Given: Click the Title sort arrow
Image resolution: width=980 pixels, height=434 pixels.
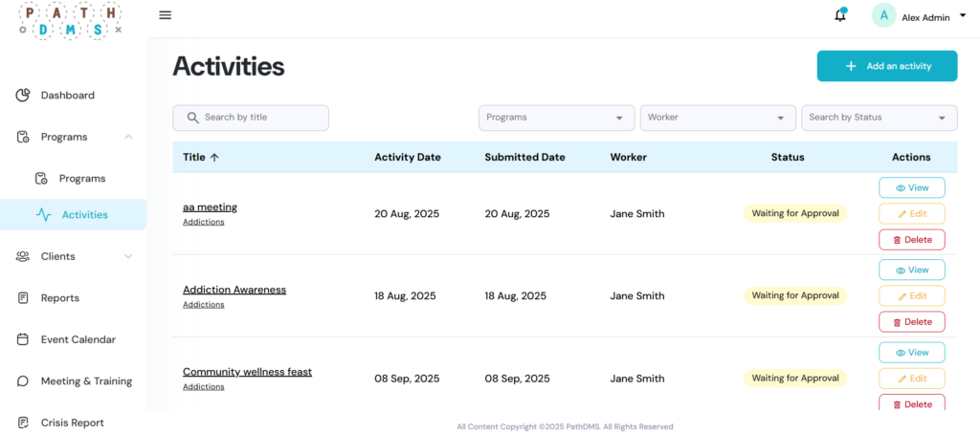Looking at the screenshot, I should 214,158.
